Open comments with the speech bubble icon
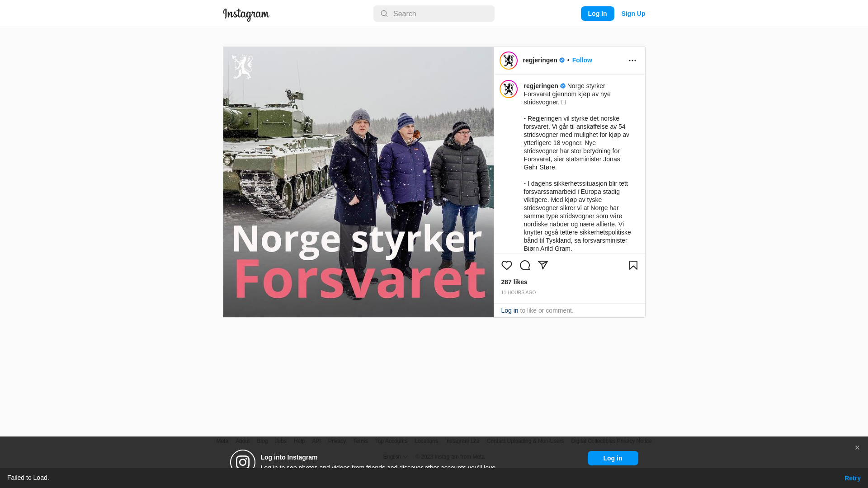This screenshot has width=868, height=488. pos(524,265)
